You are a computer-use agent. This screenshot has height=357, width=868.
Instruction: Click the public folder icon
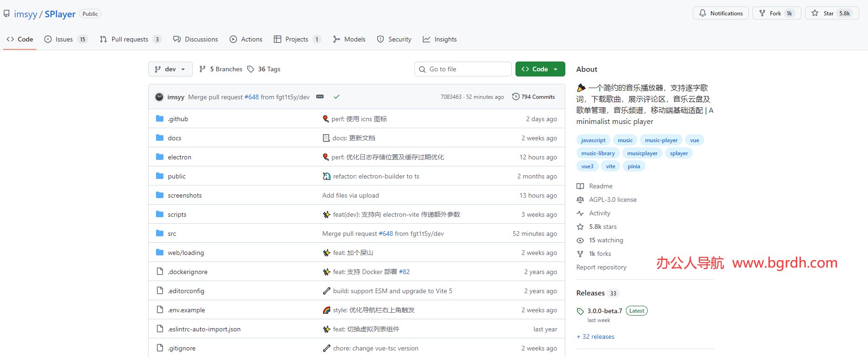click(x=160, y=176)
